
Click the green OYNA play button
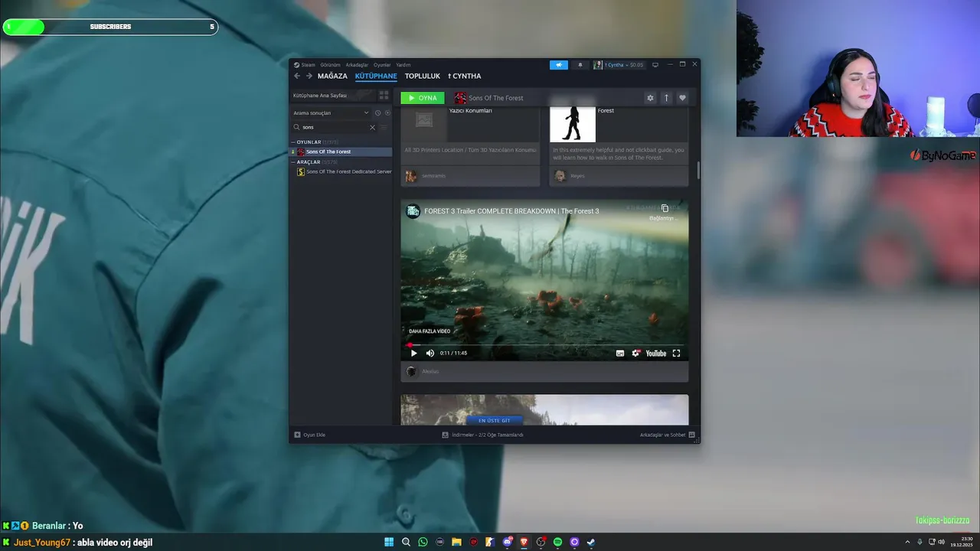click(422, 98)
